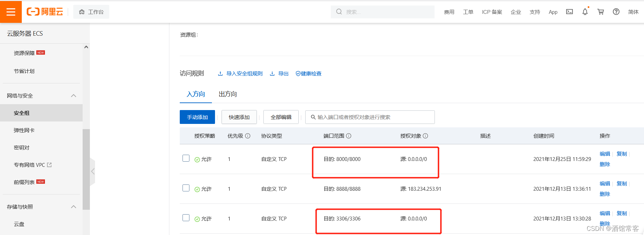This screenshot has height=235, width=644.
Task: Click the 云服务器 ECS title
Action: click(x=25, y=34)
